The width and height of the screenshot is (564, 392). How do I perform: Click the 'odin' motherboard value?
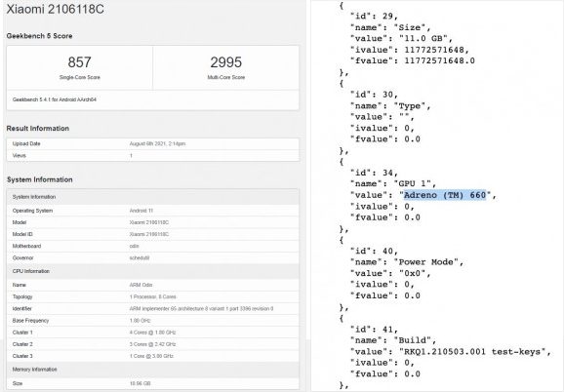pyautogui.click(x=134, y=246)
